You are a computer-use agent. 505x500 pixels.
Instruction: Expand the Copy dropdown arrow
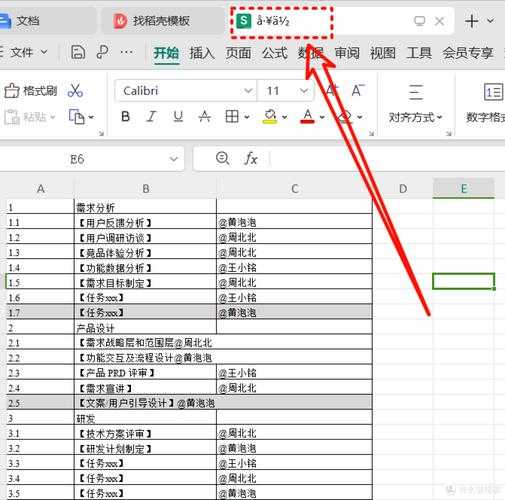(91, 117)
